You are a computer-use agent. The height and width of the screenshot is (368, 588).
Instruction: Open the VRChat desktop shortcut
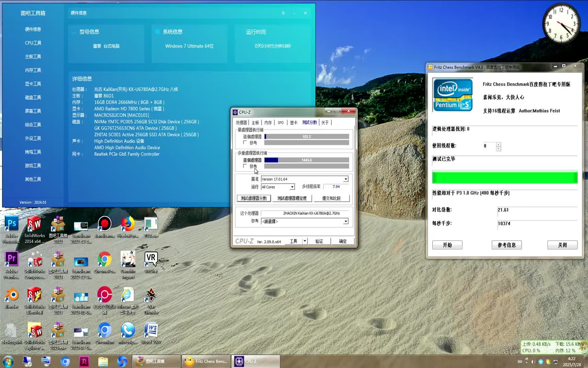point(151,260)
